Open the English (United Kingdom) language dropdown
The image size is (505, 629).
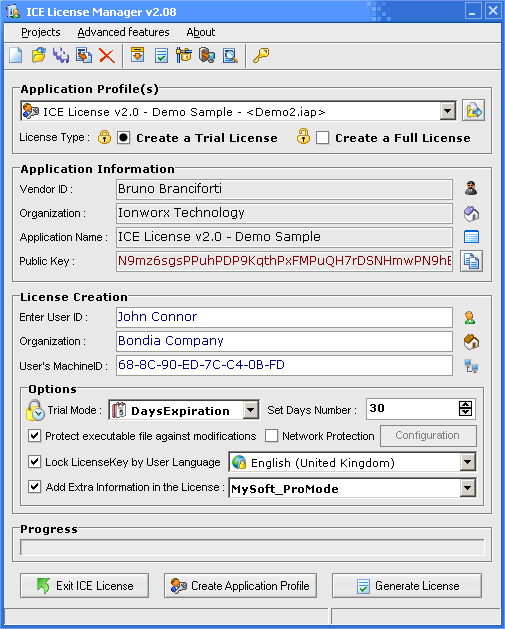pos(467,462)
